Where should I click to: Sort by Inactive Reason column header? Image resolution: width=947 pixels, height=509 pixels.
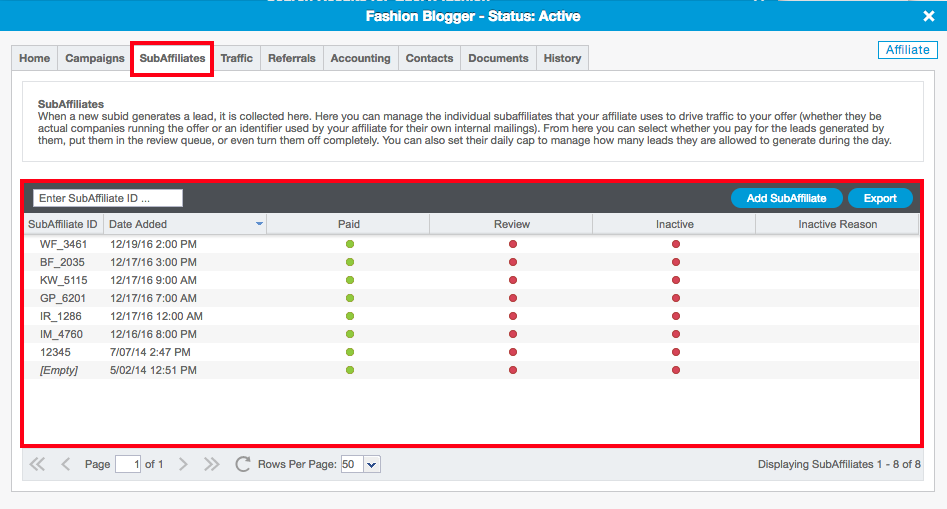[x=838, y=224]
